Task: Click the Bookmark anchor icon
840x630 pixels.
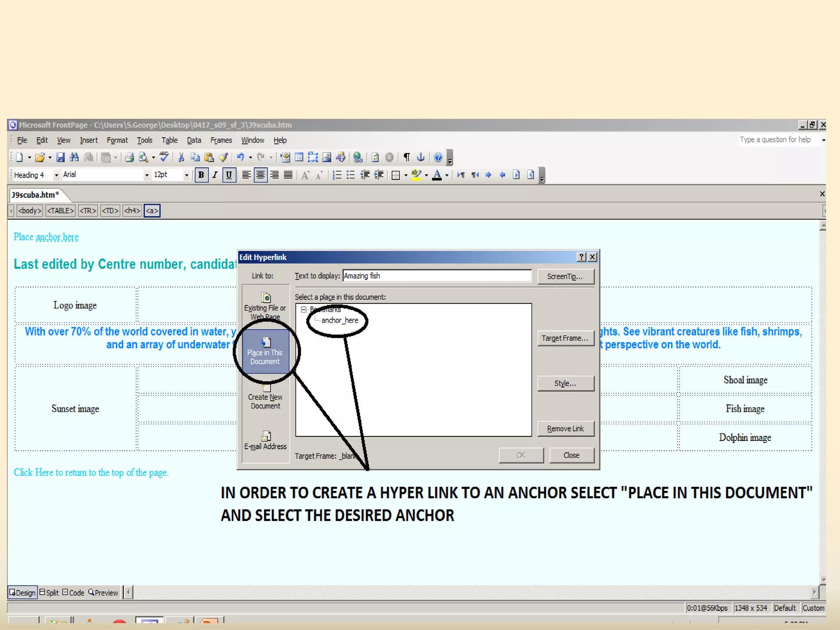Action: 420,157
